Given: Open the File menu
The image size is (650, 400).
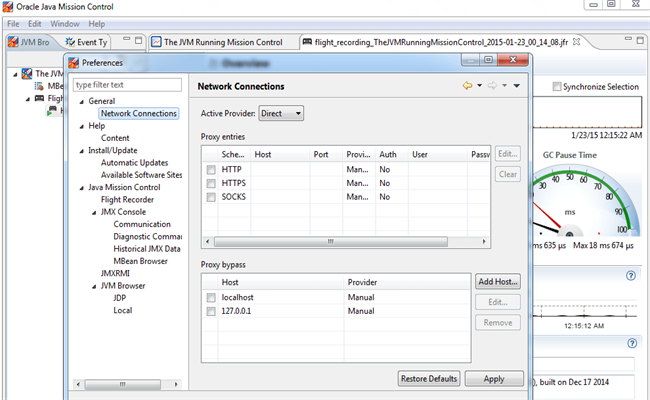Looking at the screenshot, I should click(13, 23).
